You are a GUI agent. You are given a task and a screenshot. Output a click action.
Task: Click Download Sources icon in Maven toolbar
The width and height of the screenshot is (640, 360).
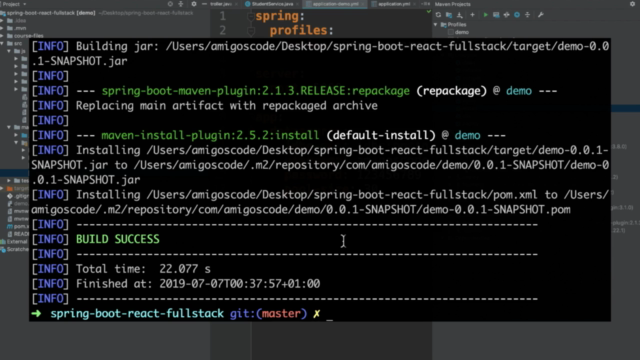click(460, 15)
